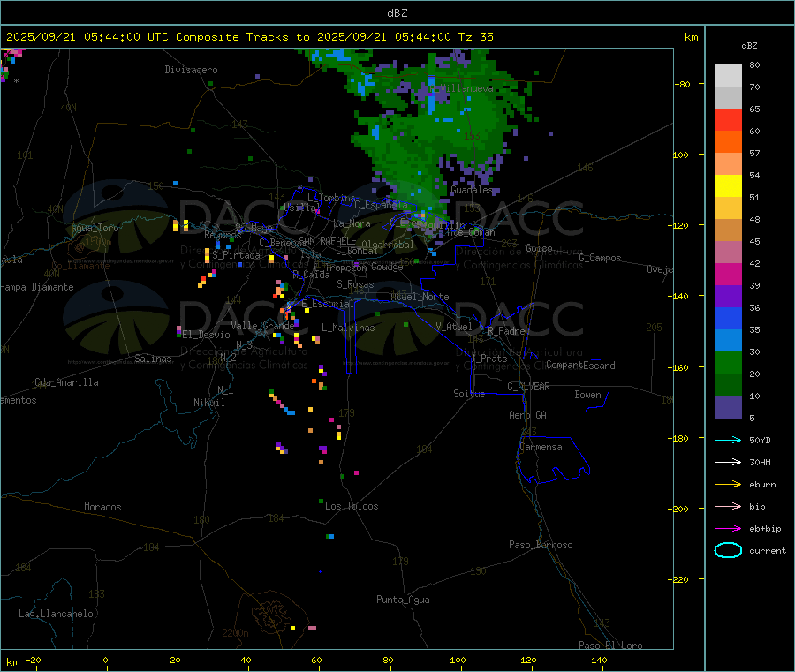Image resolution: width=795 pixels, height=672 pixels.
Task: Click the 'L_Malvinas' map label
Action: point(348,328)
